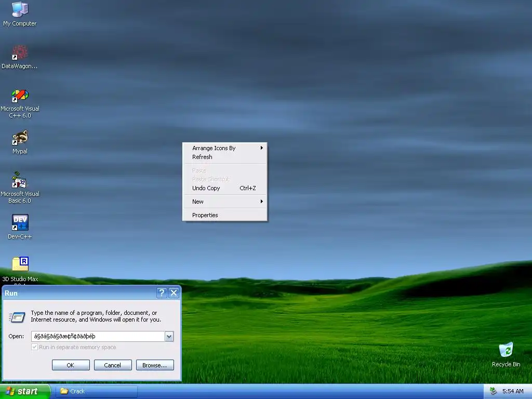Viewport: 532px width, 399px height.
Task: Click the disabled Paste Shortcut entry
Action: (225, 179)
